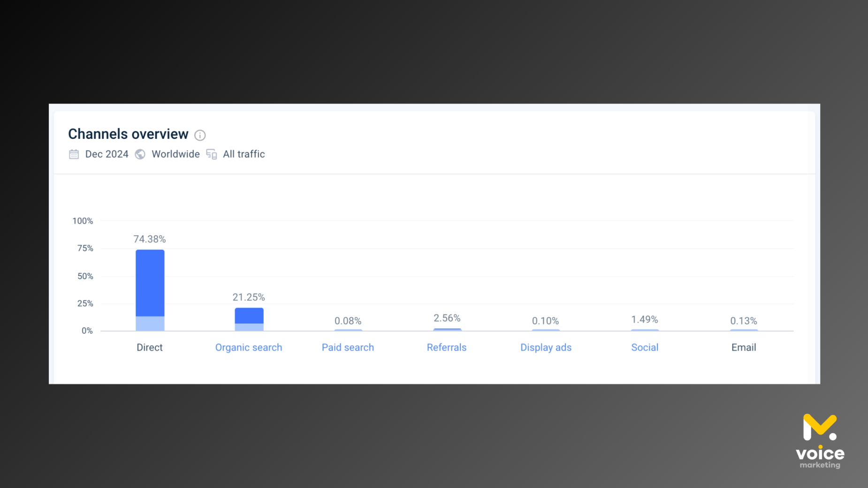Viewport: 868px width, 488px height.
Task: Click the dark blue segment of Direct bar
Action: 150,283
